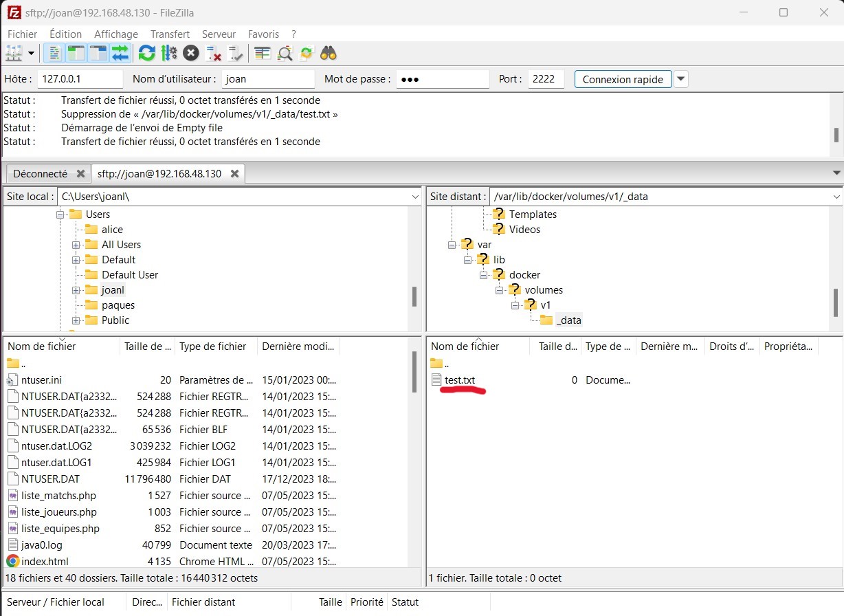Toggle remote directory tree view

(x=98, y=53)
